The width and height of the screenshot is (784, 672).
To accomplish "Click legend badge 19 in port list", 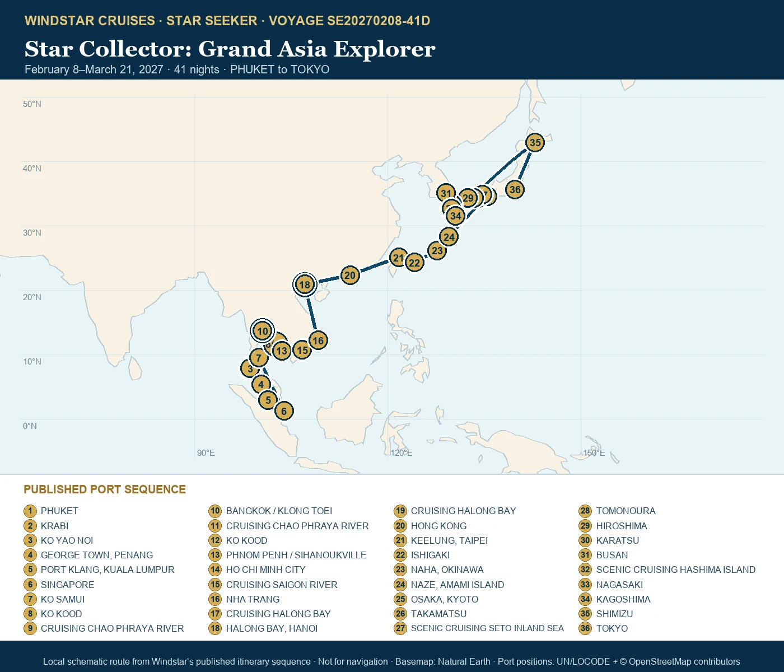I will (400, 511).
